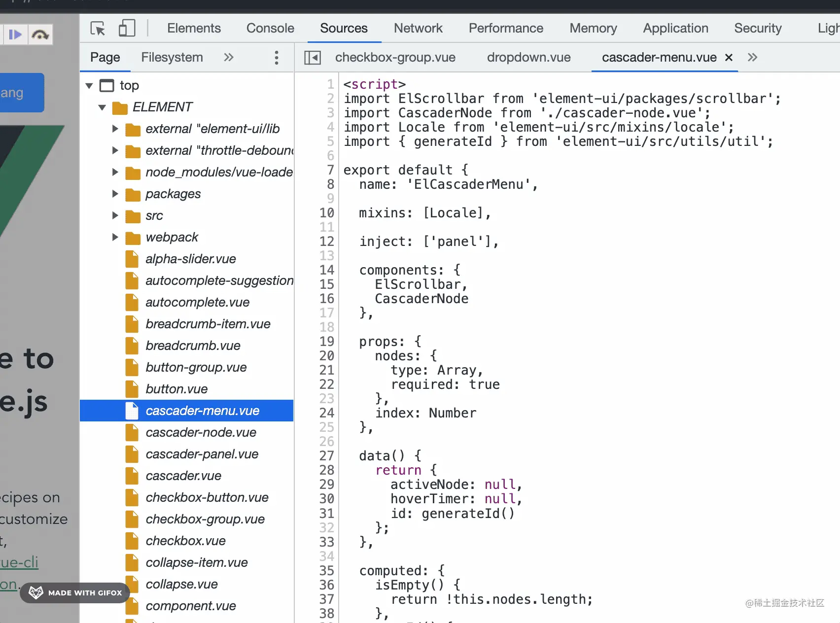Open the Security tab
The height and width of the screenshot is (623, 840).
click(x=758, y=28)
